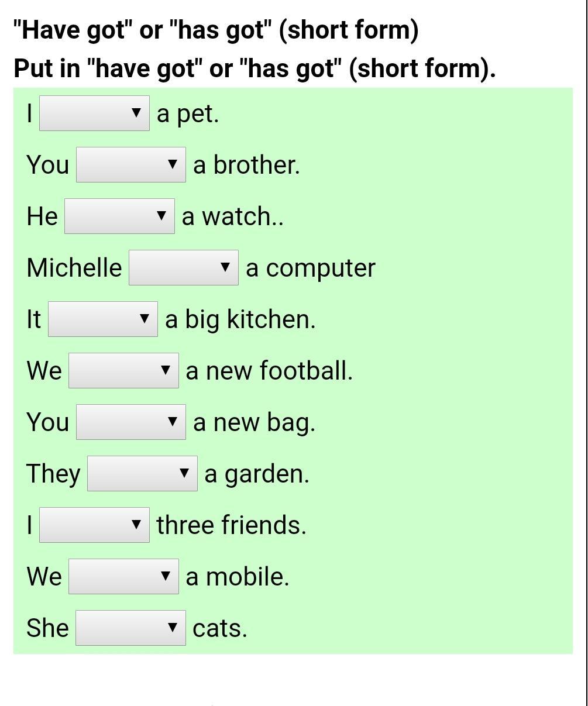Click the arrow in 'cats' dropdown
Viewport: 588px width, 706px height.
[173, 628]
